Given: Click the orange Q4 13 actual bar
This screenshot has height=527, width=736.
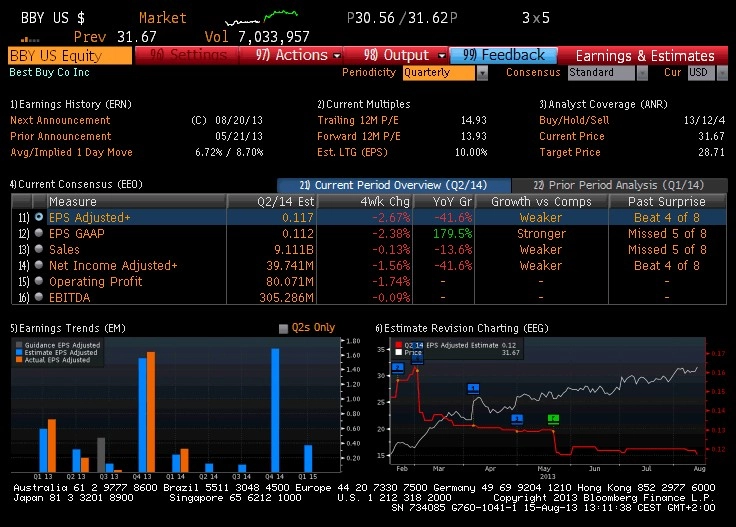Looking at the screenshot, I should coord(151,412).
